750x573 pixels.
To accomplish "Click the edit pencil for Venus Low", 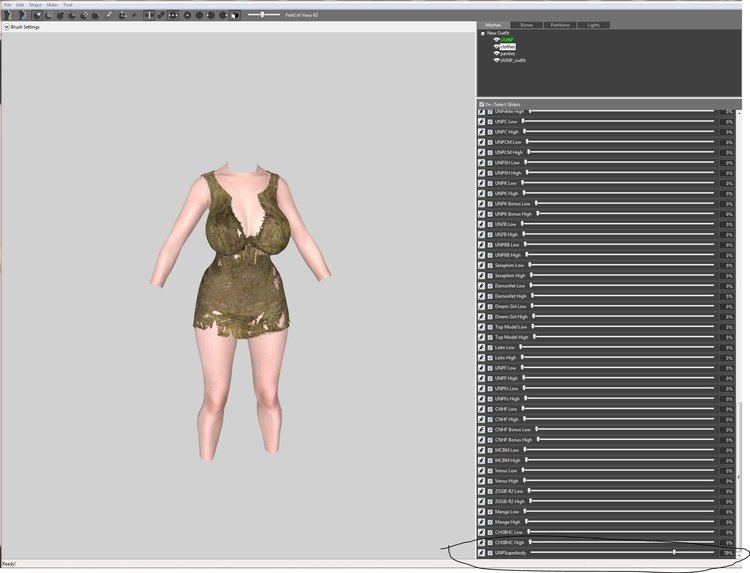I will tap(482, 471).
